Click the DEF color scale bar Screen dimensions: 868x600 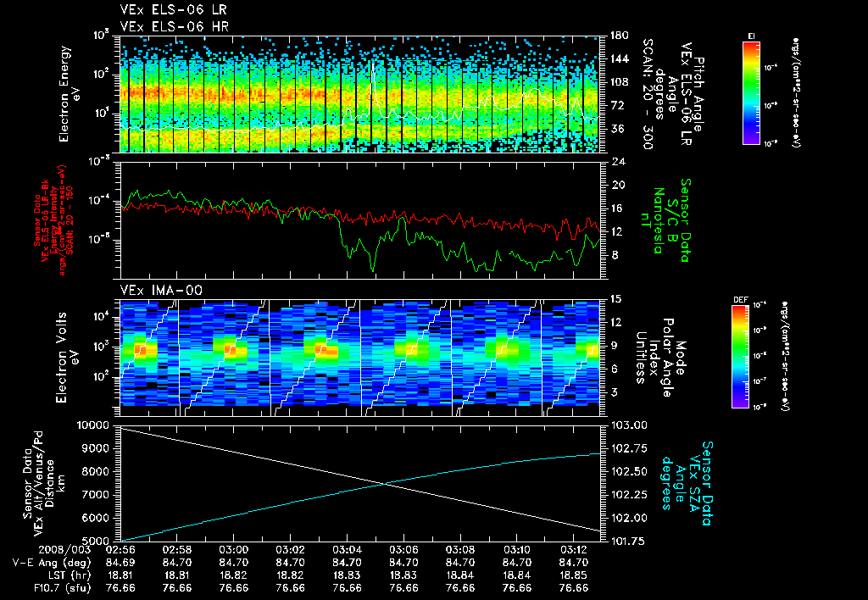coord(740,357)
